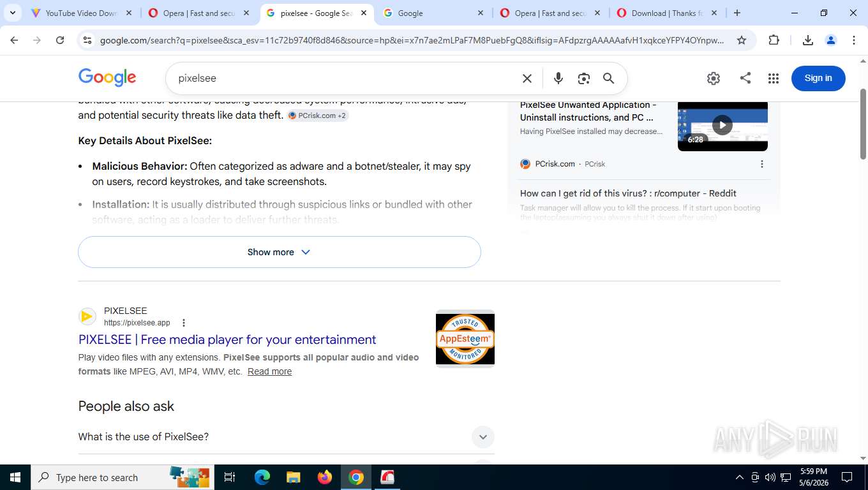This screenshot has width=868, height=490.
Task: Expand the AI overview with Show more
Action: 280,252
